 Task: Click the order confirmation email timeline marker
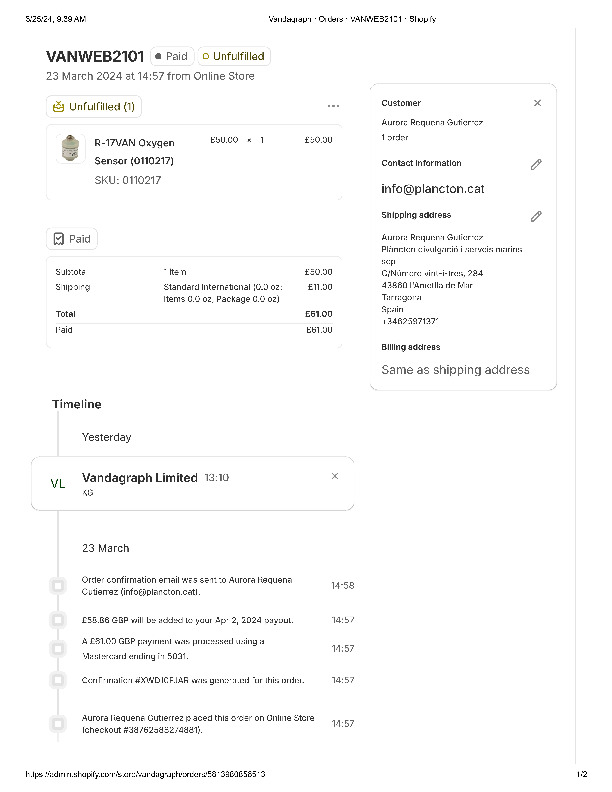58,585
